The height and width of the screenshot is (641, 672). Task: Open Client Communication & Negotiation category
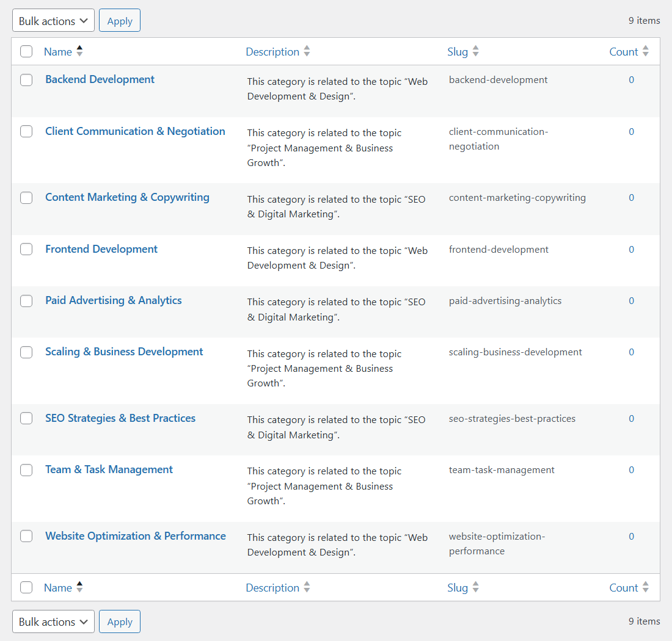[x=135, y=131]
